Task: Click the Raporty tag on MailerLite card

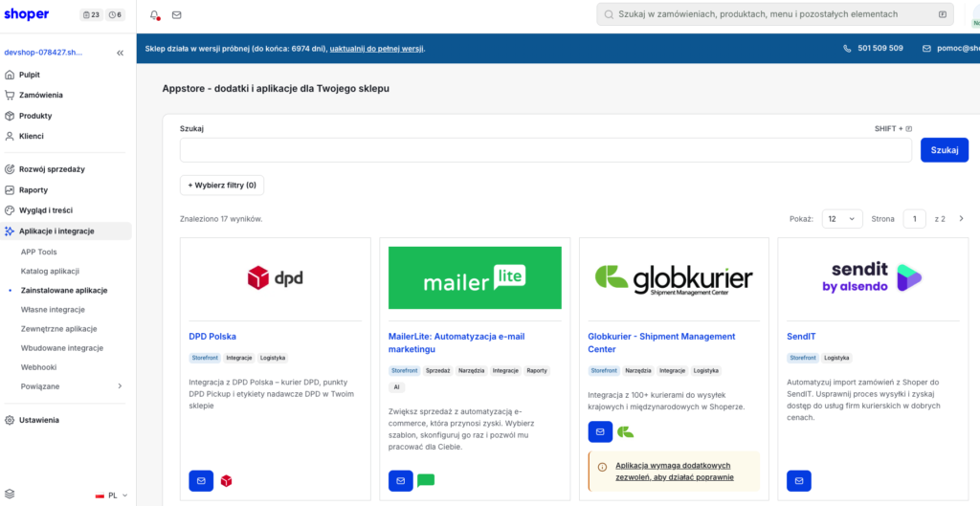Action: pos(538,370)
